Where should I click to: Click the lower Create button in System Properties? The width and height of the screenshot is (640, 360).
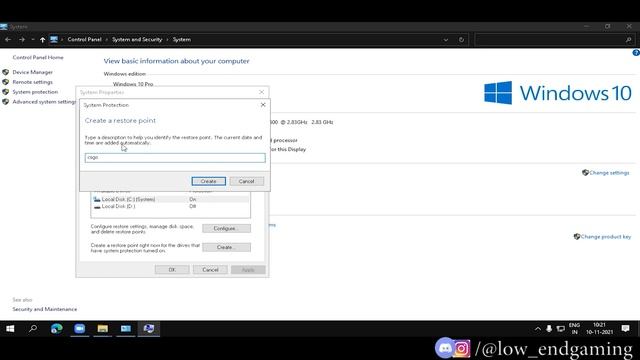pyautogui.click(x=227, y=247)
